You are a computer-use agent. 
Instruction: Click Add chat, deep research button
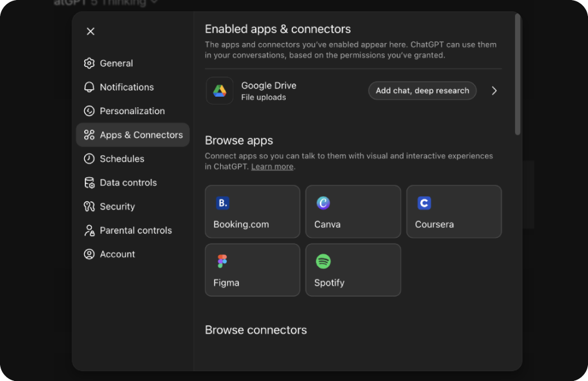click(x=422, y=91)
